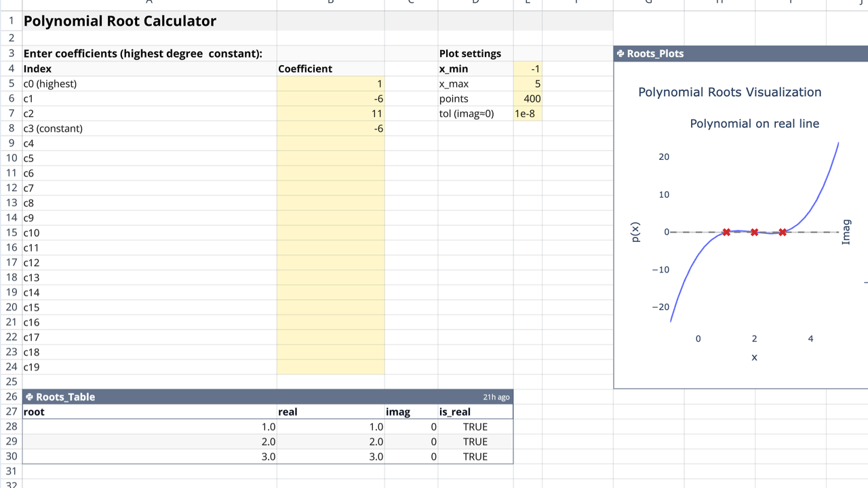The image size is (868, 488).
Task: Select the row 31 header
Action: tap(11, 472)
